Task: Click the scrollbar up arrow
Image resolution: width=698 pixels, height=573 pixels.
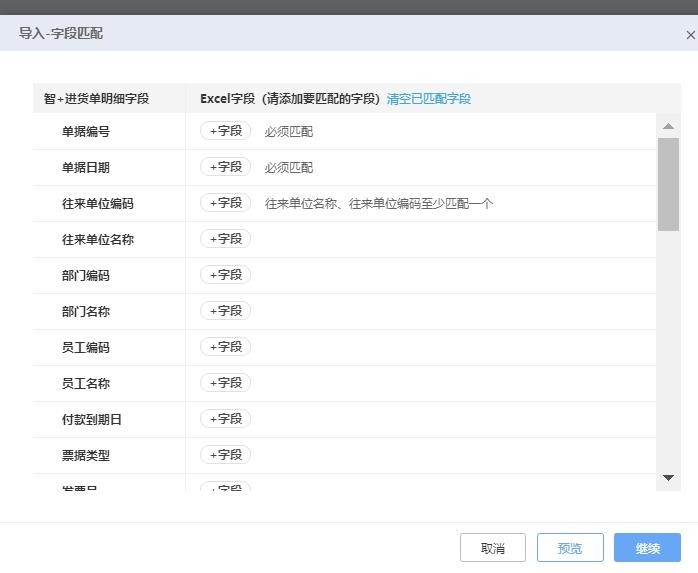Action: [668, 126]
